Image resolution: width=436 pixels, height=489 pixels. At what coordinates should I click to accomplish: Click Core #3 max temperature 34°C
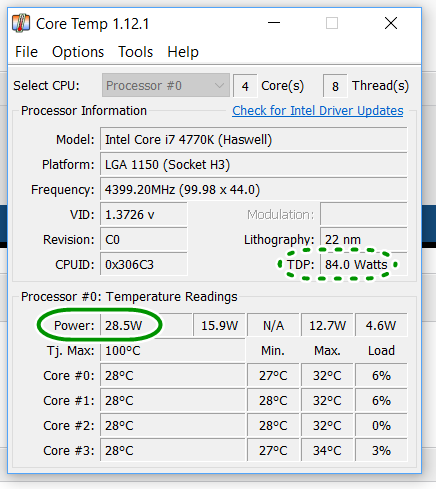click(327, 450)
